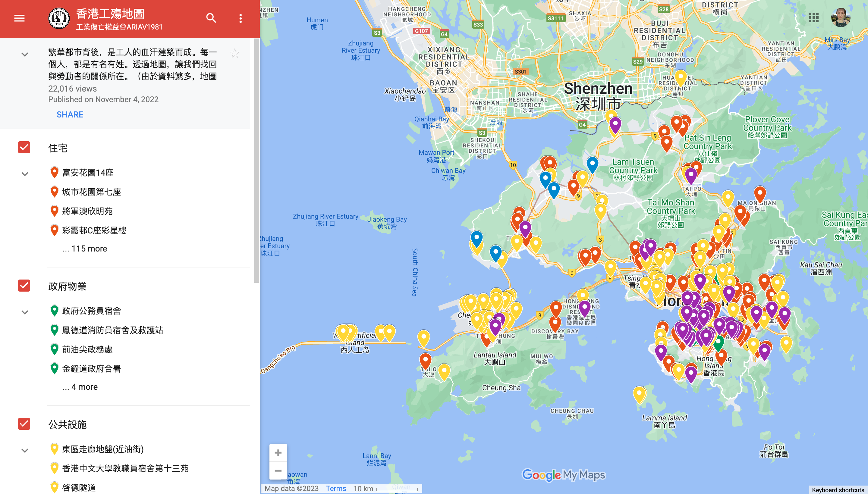Click the yellow pin beside 香港中文大學教職員宿舍第十三苑
Viewport: 868px width, 494px height.
54,468
